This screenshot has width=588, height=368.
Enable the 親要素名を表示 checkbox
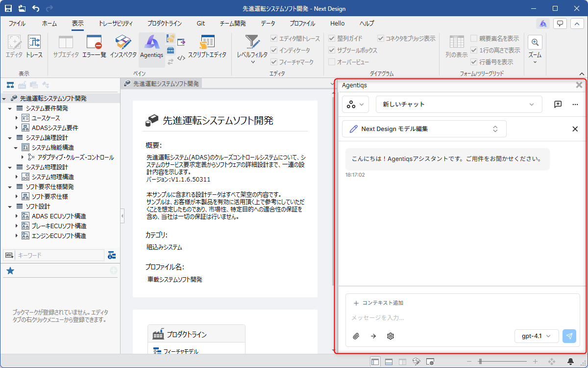(474, 38)
